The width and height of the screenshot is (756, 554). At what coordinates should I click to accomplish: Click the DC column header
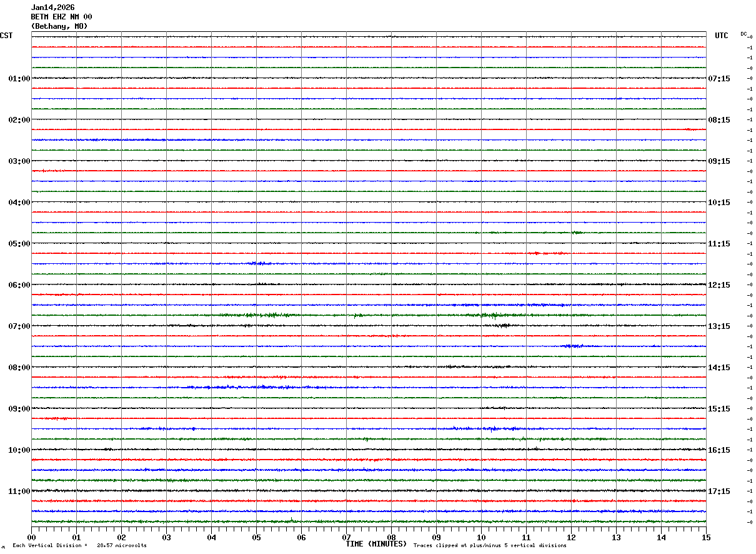click(x=744, y=34)
